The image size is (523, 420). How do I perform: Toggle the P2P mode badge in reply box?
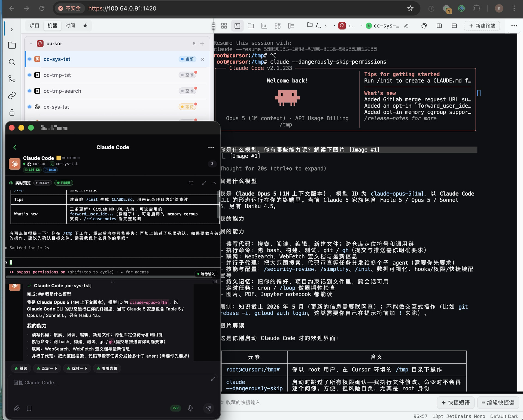pyautogui.click(x=175, y=408)
